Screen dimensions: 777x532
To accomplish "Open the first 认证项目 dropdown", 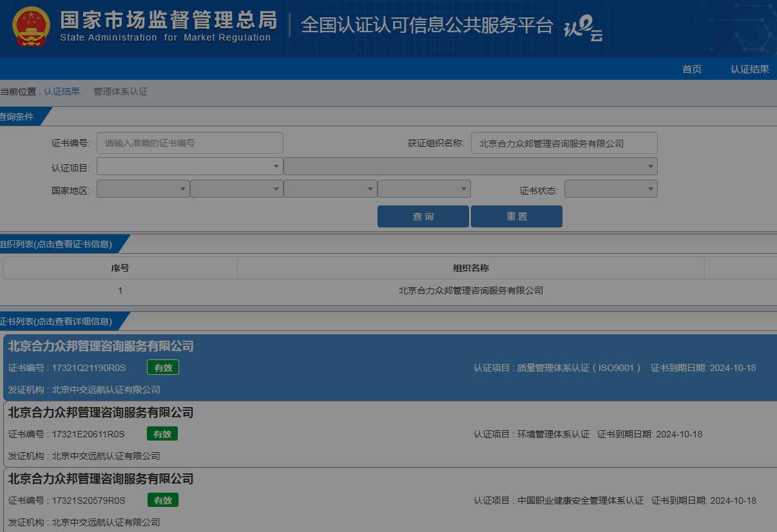I will click(190, 166).
